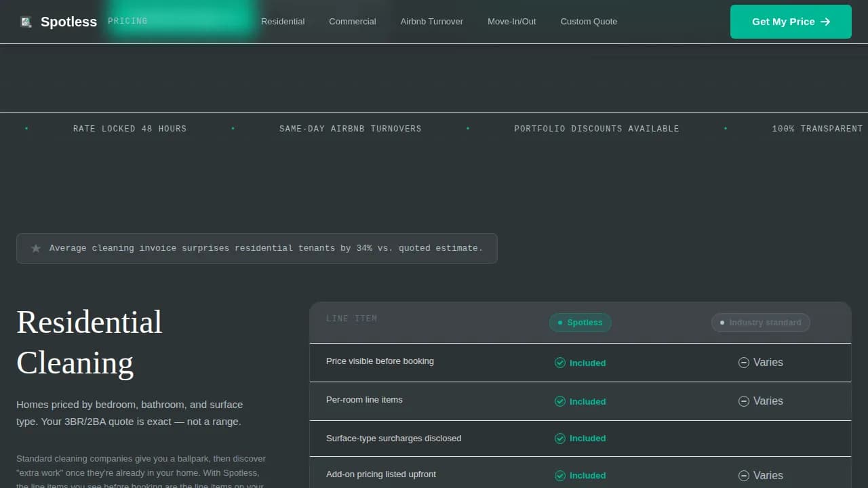868x488 pixels.
Task: Click the Spotless logo icon
Action: (x=26, y=21)
